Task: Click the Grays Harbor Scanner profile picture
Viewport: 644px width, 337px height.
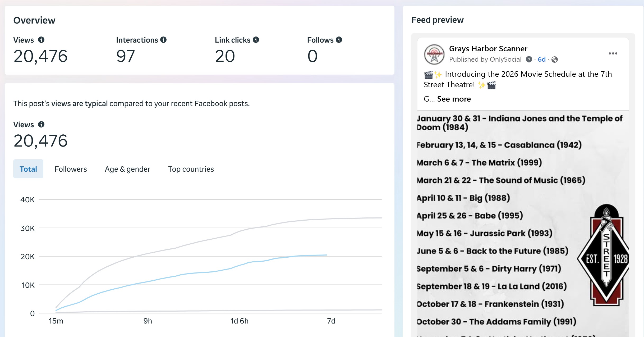Action: click(x=434, y=54)
